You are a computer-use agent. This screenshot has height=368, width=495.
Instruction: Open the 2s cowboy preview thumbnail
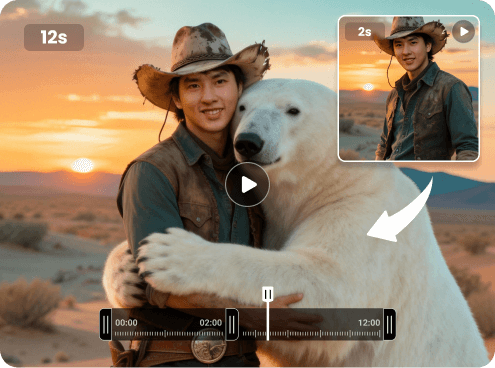[x=409, y=88]
